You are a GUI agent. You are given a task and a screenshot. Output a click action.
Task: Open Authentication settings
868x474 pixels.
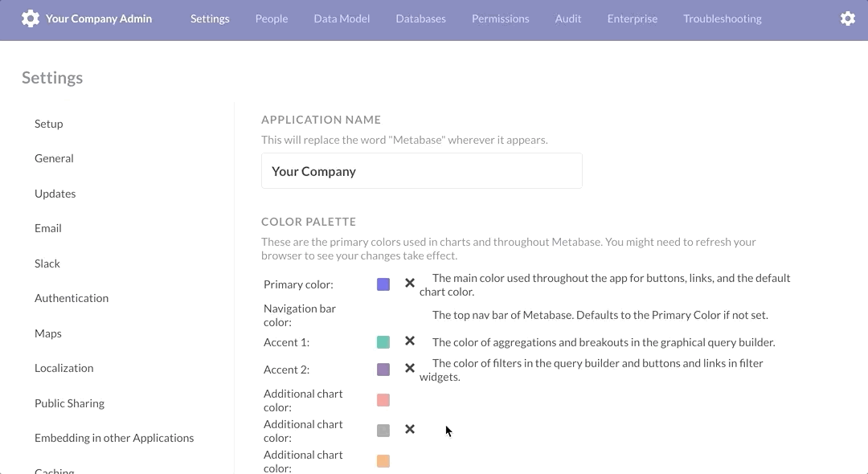pos(72,298)
